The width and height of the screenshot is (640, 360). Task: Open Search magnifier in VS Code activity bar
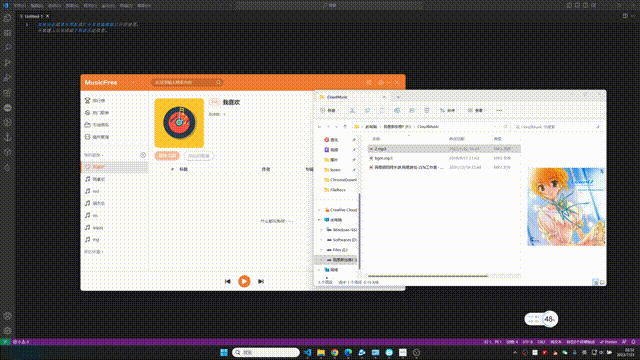(7, 48)
